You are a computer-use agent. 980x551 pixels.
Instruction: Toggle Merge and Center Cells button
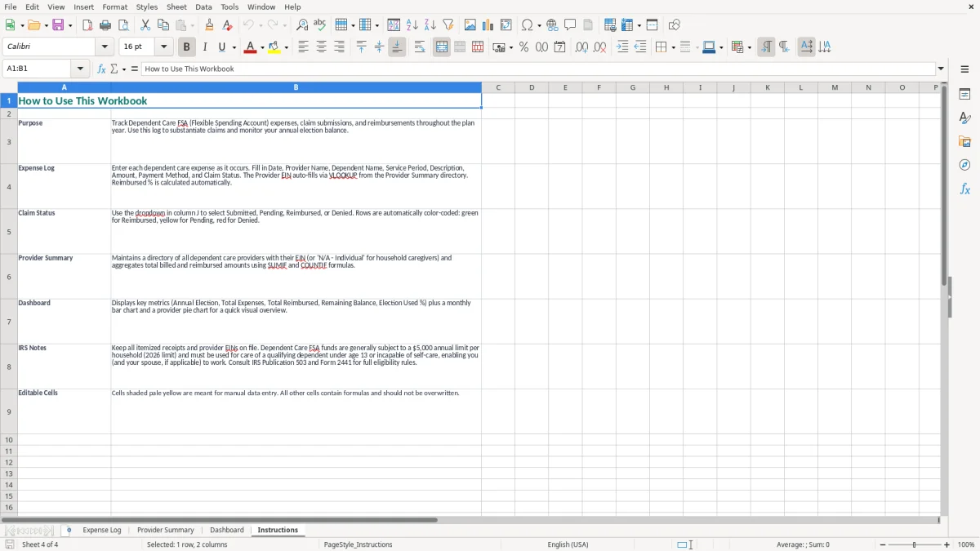pyautogui.click(x=442, y=47)
